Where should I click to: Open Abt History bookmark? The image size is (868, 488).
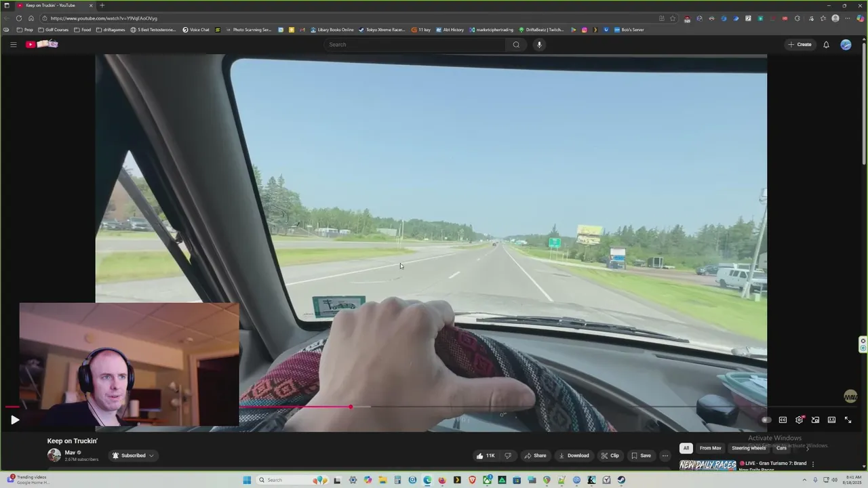450,30
